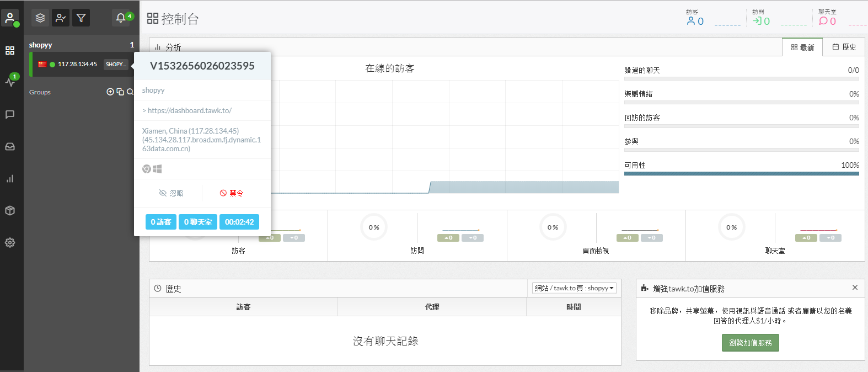Switch to the 歷史 tab
The width and height of the screenshot is (868, 372).
click(x=844, y=47)
